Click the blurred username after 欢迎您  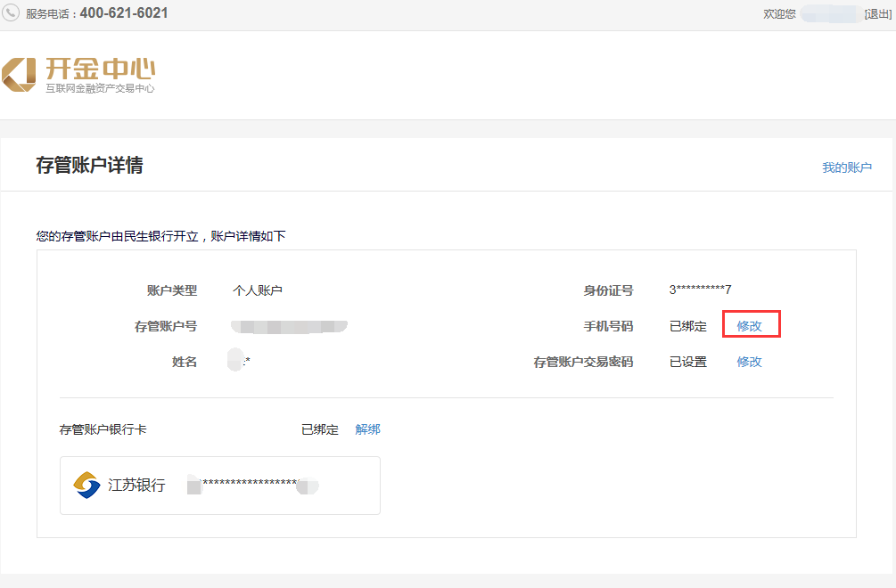(x=829, y=14)
